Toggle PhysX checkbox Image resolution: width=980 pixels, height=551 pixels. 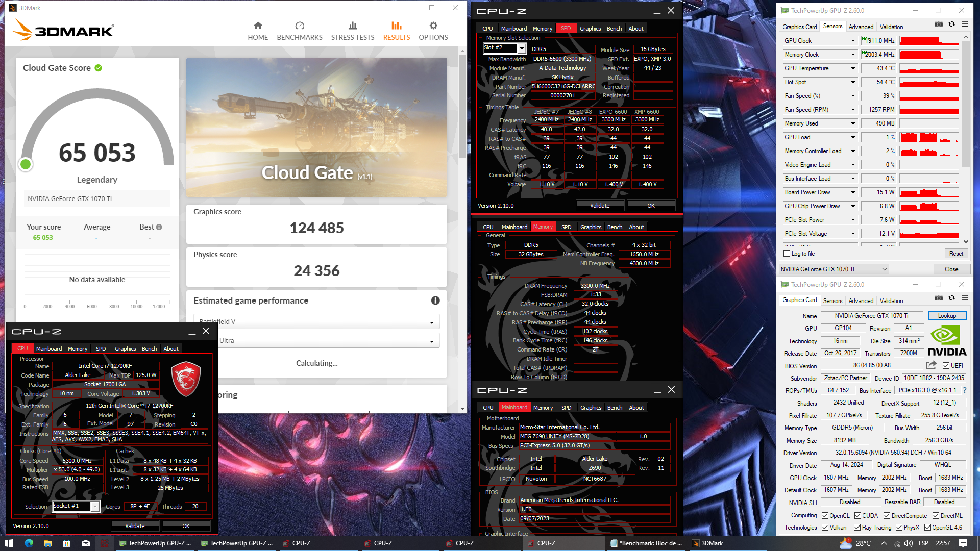click(x=899, y=528)
